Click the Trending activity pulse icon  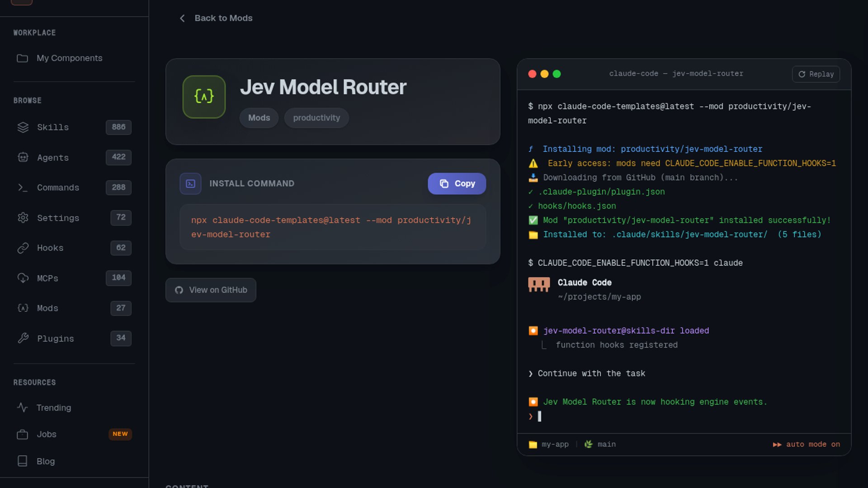tap(22, 408)
